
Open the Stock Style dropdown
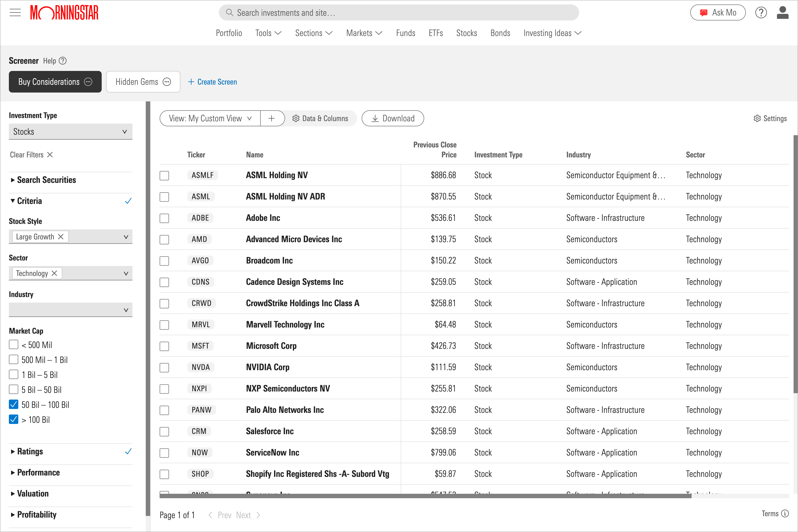tap(71, 236)
